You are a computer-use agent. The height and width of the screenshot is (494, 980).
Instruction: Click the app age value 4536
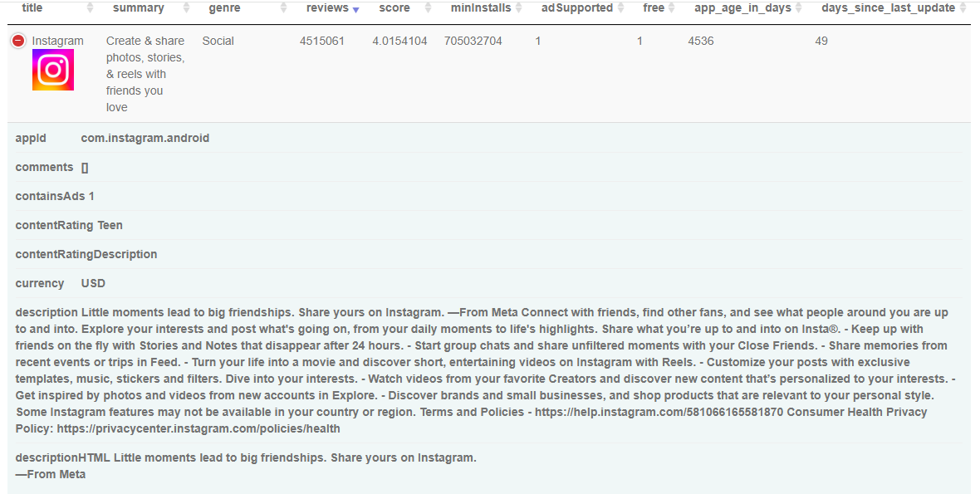point(701,41)
